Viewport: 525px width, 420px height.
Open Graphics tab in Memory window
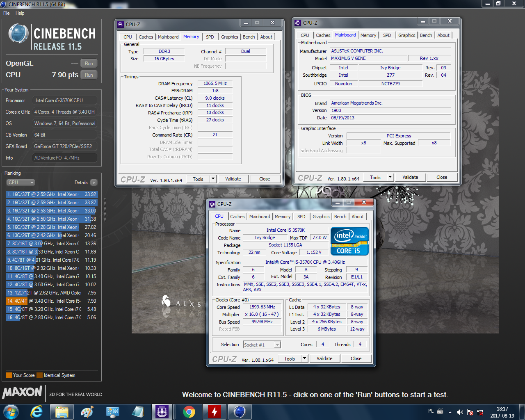[x=230, y=37]
